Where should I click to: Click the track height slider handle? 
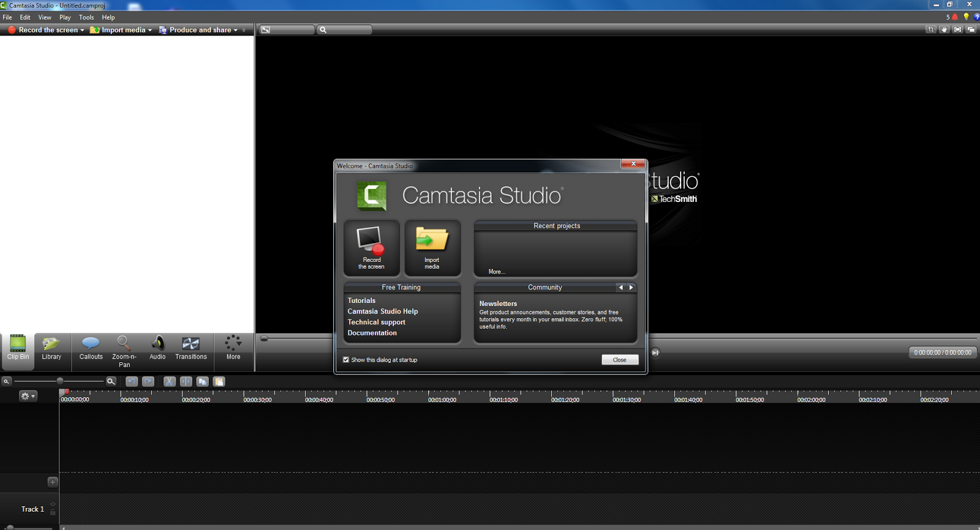(10, 528)
